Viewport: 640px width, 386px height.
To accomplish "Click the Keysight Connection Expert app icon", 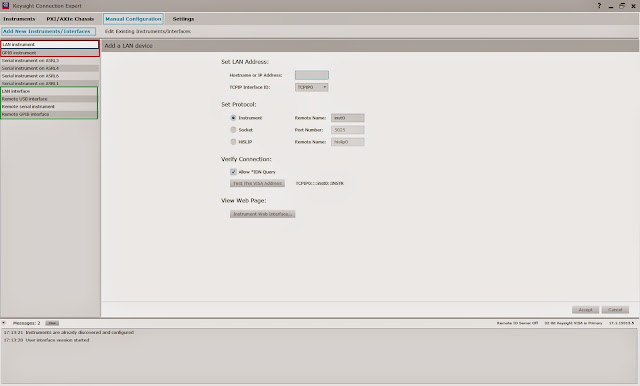I will tap(5, 6).
